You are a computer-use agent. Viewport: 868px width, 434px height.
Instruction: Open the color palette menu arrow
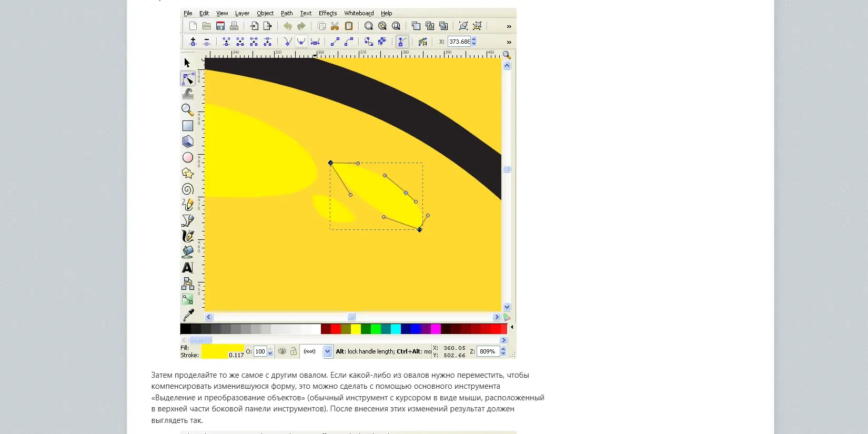(512, 327)
